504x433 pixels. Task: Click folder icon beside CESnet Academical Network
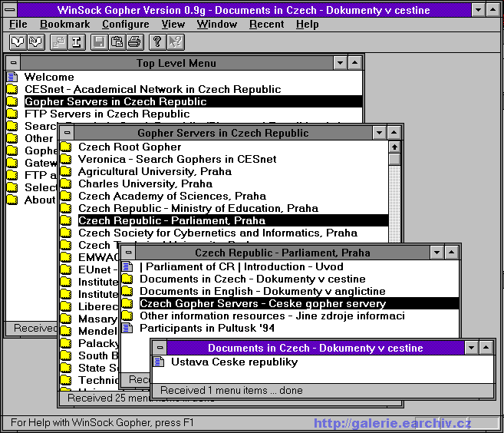pos(12,89)
